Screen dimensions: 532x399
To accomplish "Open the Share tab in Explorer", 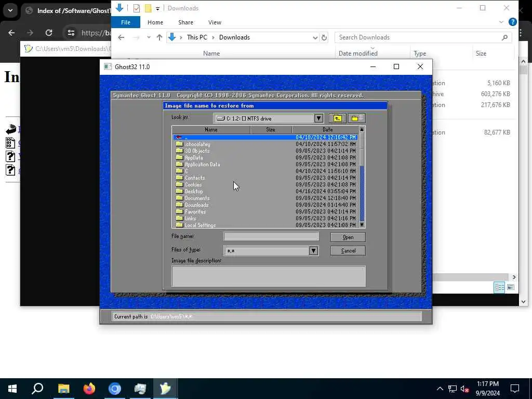I will [x=185, y=22].
